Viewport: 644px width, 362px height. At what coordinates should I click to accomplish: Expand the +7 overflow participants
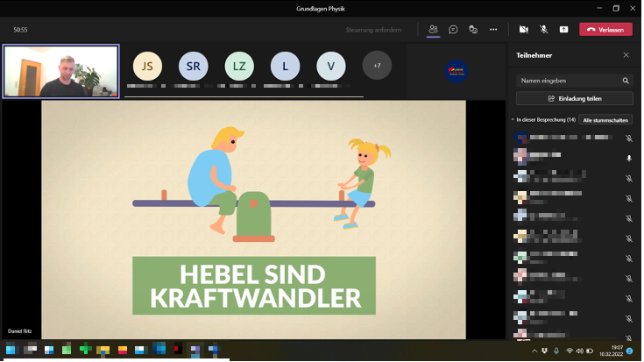tap(377, 66)
